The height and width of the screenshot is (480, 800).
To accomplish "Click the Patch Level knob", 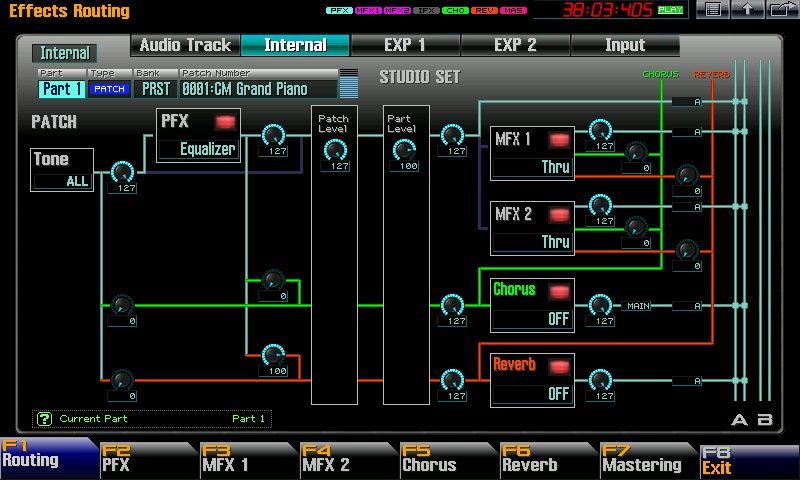I will (335, 150).
